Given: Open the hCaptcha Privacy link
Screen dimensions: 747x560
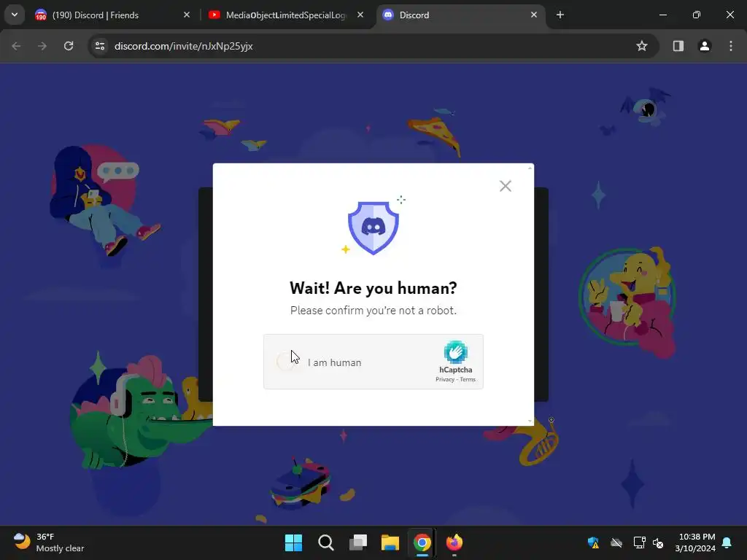Looking at the screenshot, I should pyautogui.click(x=444, y=379).
